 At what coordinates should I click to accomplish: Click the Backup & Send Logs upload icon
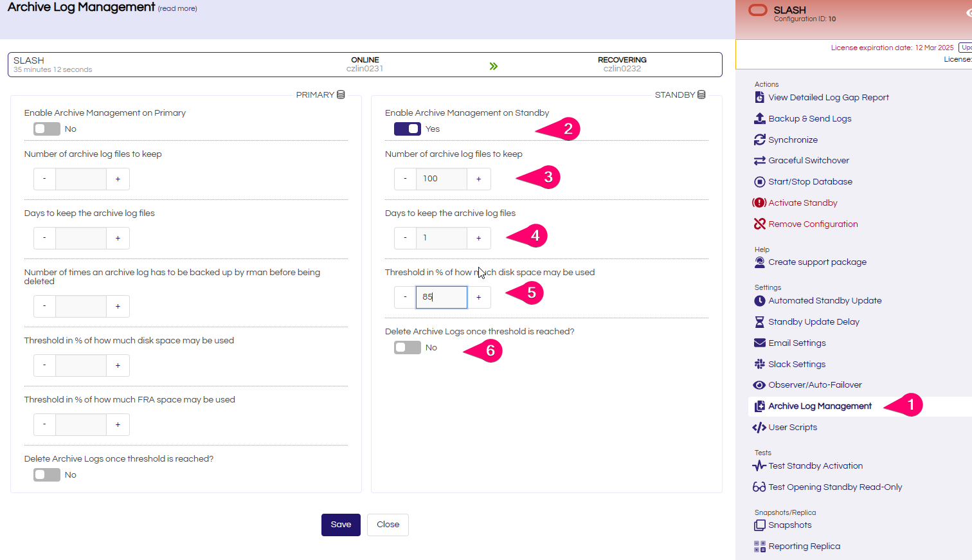pyautogui.click(x=759, y=118)
